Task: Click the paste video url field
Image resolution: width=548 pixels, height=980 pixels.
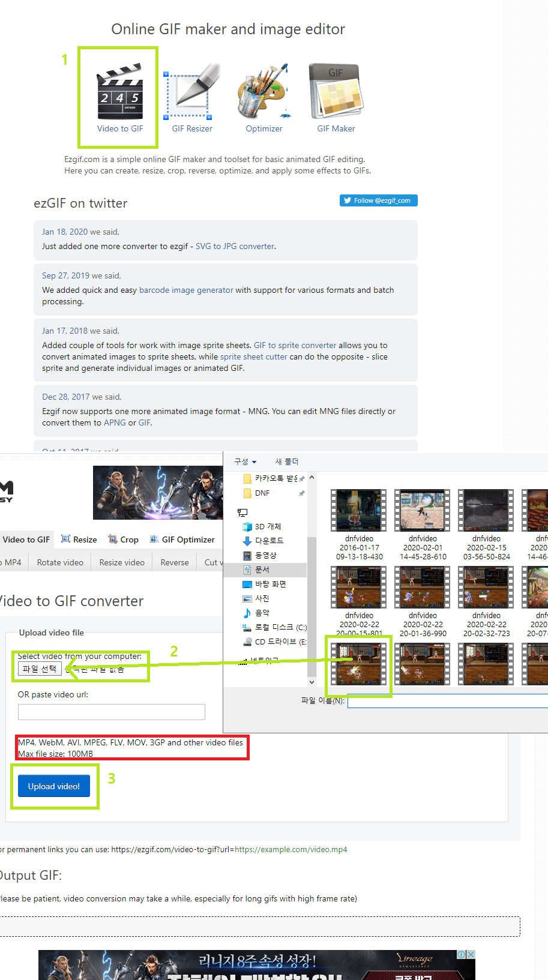Action: pyautogui.click(x=112, y=712)
